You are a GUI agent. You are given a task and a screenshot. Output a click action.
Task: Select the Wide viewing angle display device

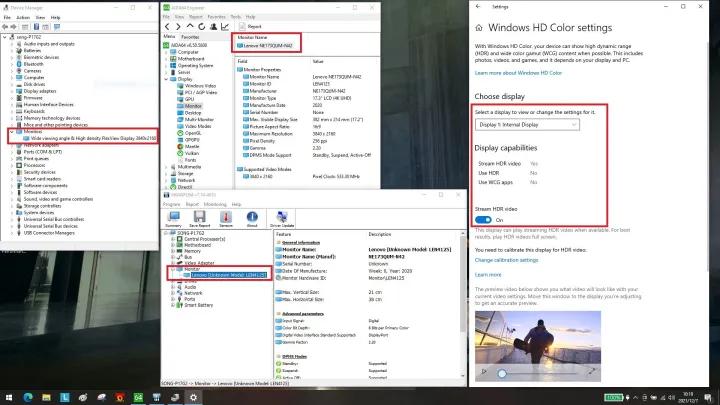tap(90, 138)
